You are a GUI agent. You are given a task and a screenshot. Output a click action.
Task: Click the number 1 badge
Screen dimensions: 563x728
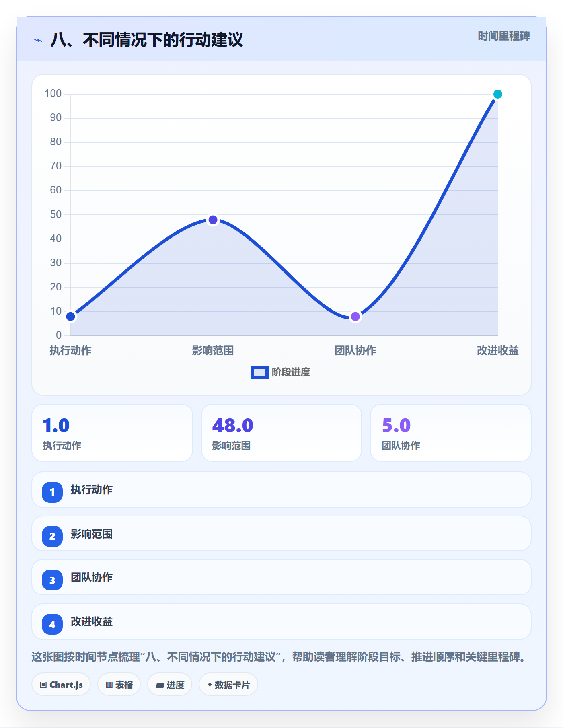click(x=52, y=492)
